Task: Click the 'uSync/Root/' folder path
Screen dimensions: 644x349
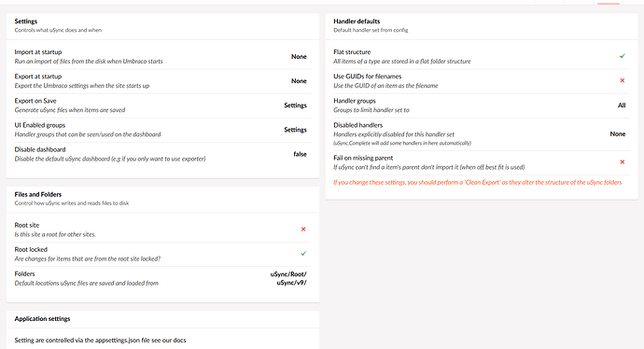Action: (288, 273)
